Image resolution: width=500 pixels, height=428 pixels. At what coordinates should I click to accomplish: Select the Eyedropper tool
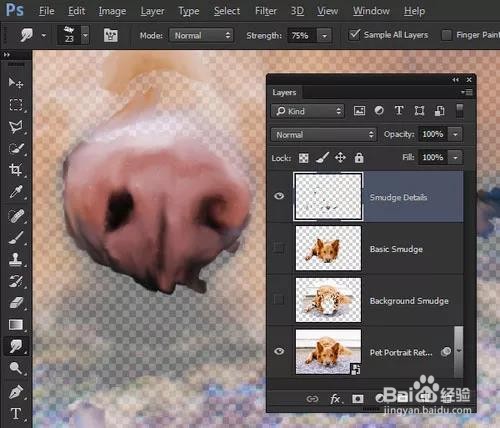16,192
